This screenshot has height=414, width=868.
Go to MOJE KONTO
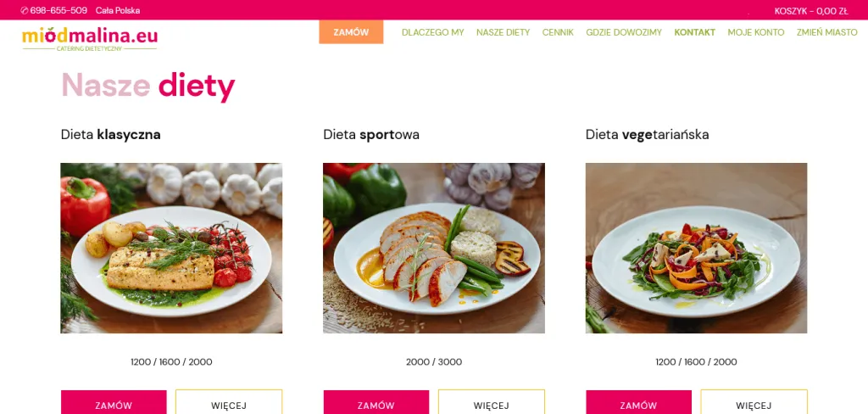756,32
